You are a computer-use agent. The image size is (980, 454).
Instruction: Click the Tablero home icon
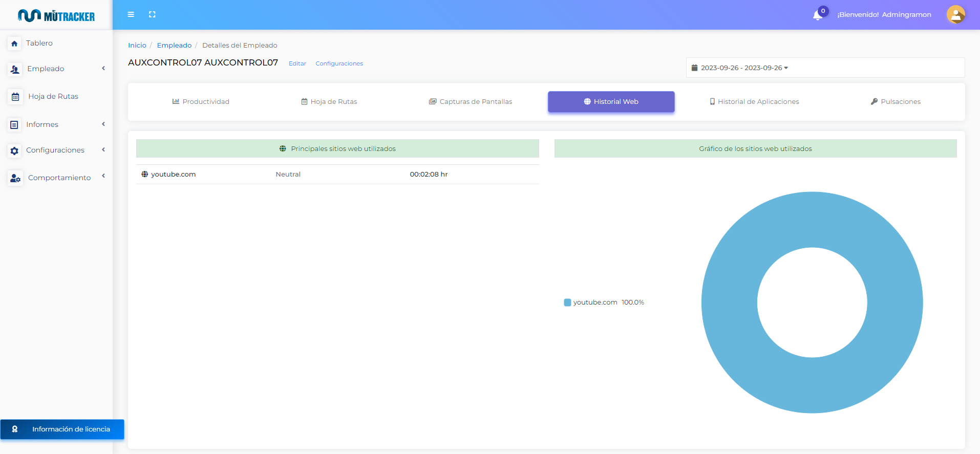14,44
